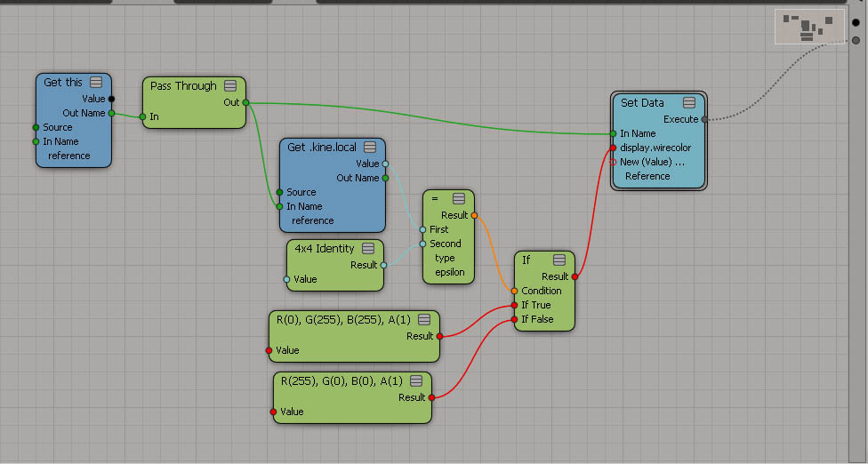Viewport: 868px width, 464px height.
Task: Select the Set Data node title
Action: (x=642, y=103)
